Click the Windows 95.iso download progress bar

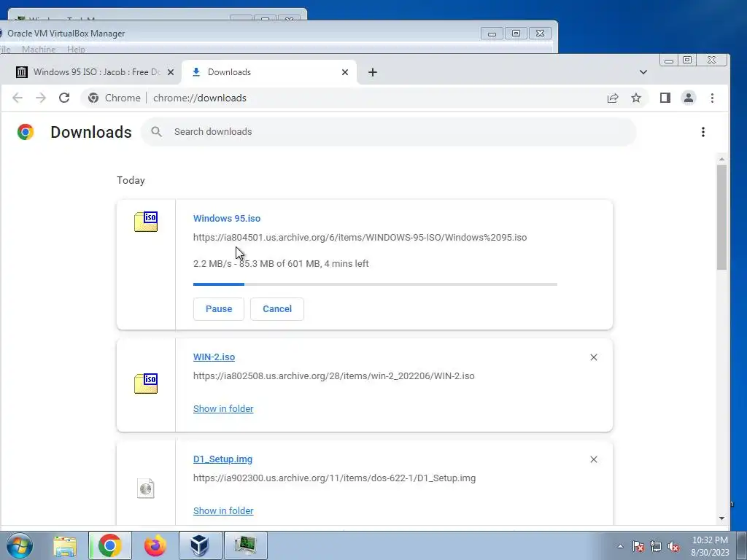click(375, 284)
